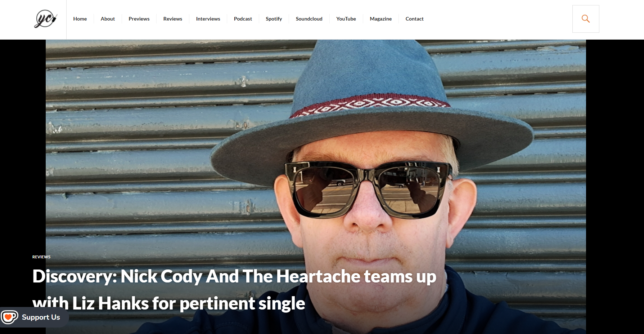The width and height of the screenshot is (644, 334).
Task: Select Previews in the navigation
Action: [x=139, y=19]
